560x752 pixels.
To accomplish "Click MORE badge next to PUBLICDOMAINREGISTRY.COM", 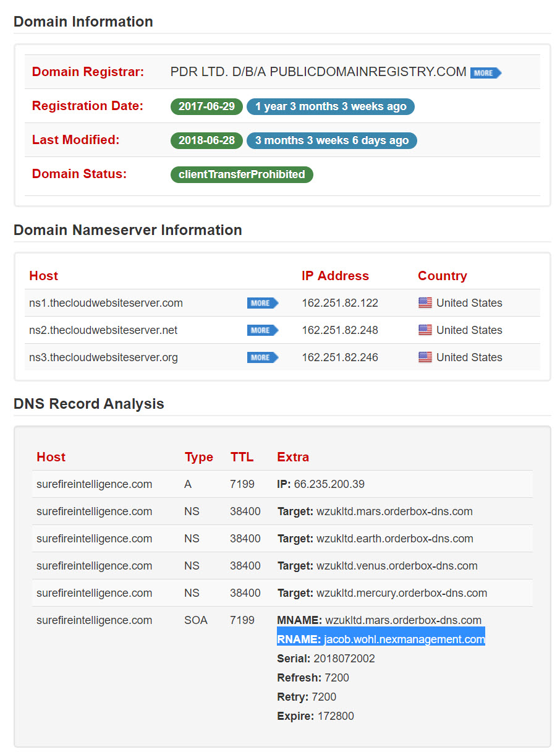I will click(486, 73).
